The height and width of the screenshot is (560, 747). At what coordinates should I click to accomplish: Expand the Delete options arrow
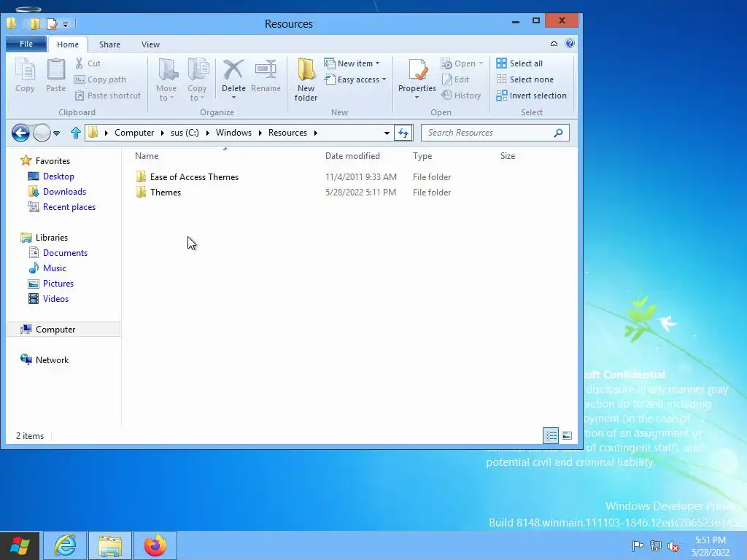point(233,98)
